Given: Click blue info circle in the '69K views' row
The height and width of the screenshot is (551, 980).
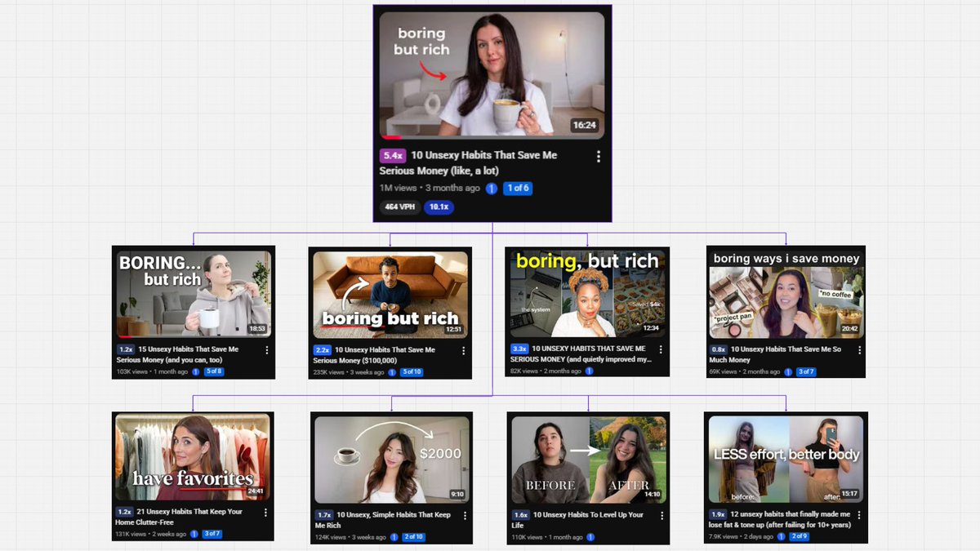Looking at the screenshot, I should pyautogui.click(x=788, y=371).
